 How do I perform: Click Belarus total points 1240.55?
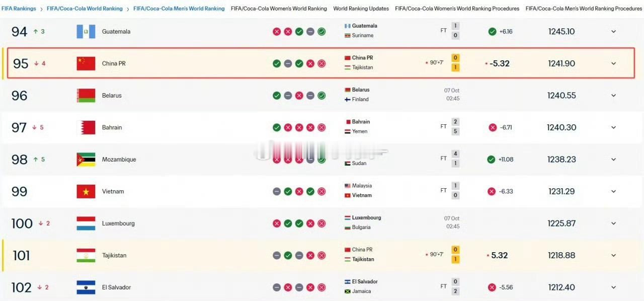coord(561,96)
